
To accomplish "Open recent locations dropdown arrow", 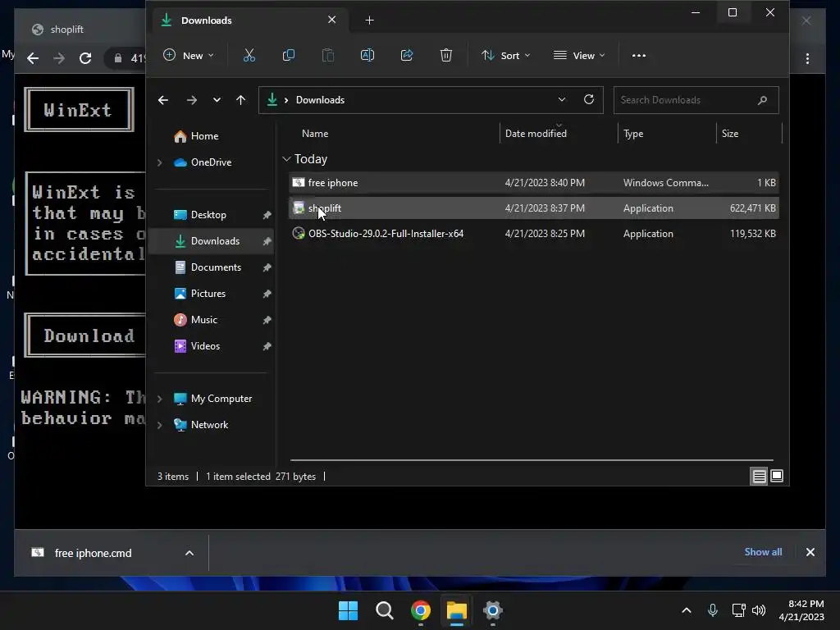I will pos(217,100).
